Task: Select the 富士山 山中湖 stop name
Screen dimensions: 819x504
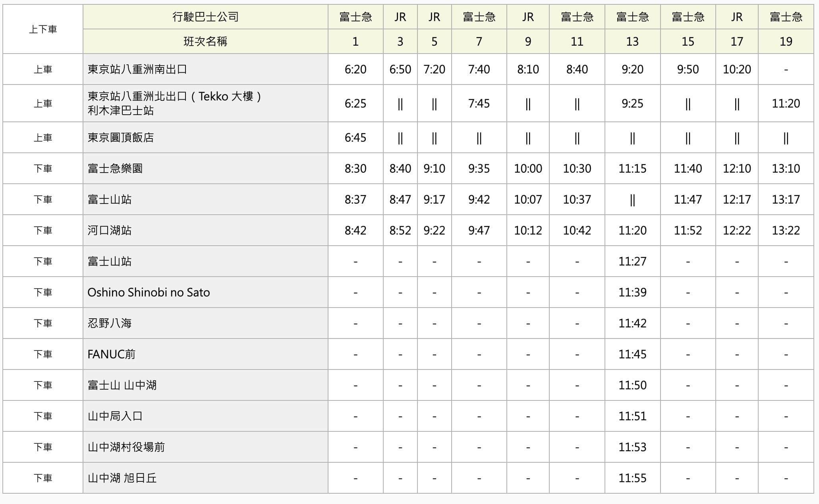Action: click(122, 385)
